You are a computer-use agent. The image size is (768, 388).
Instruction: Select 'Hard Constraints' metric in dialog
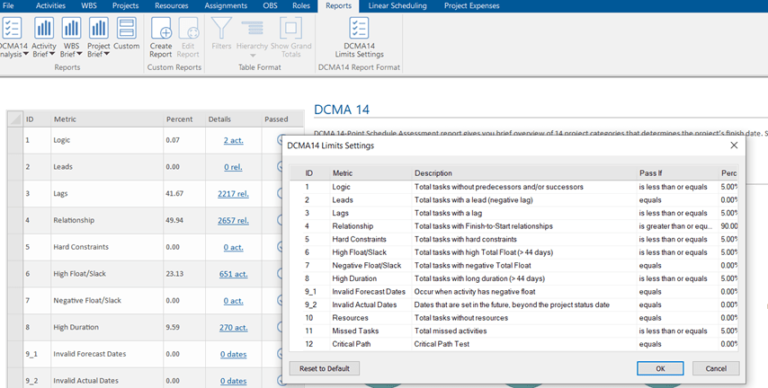(x=359, y=239)
